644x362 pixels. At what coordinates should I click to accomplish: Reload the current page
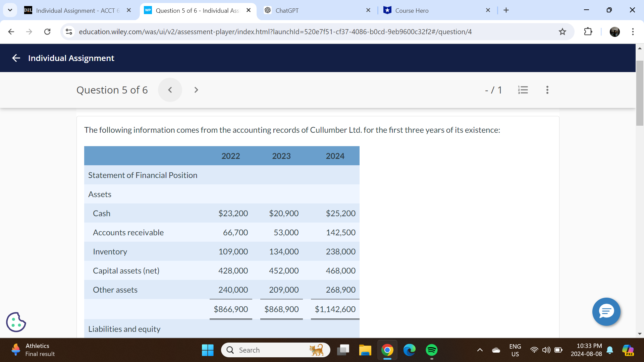tap(47, 32)
